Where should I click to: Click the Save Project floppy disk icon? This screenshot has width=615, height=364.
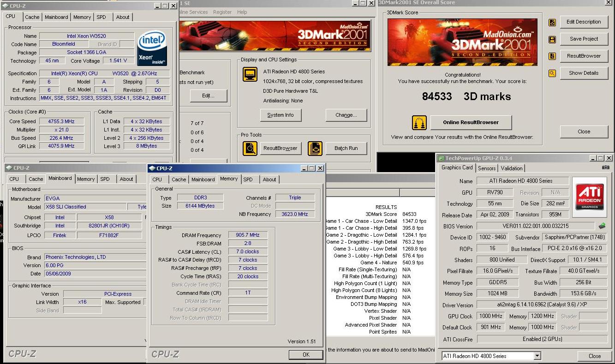(x=552, y=39)
